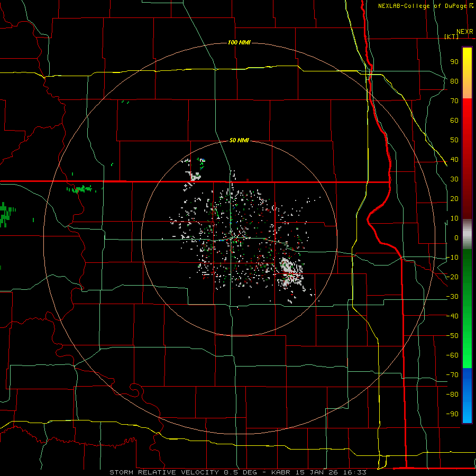Viewport: 476px width, 476px height.
Task: Click the "50 NMI" range ring label
Action: (239, 140)
